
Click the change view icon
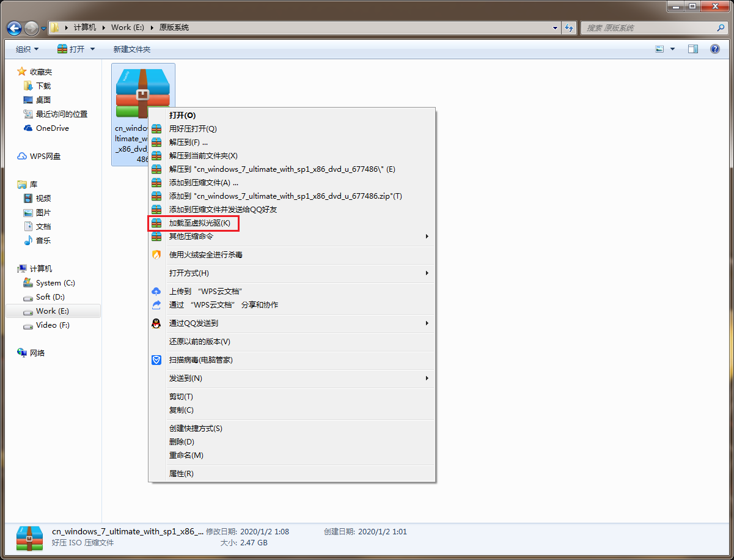(659, 49)
